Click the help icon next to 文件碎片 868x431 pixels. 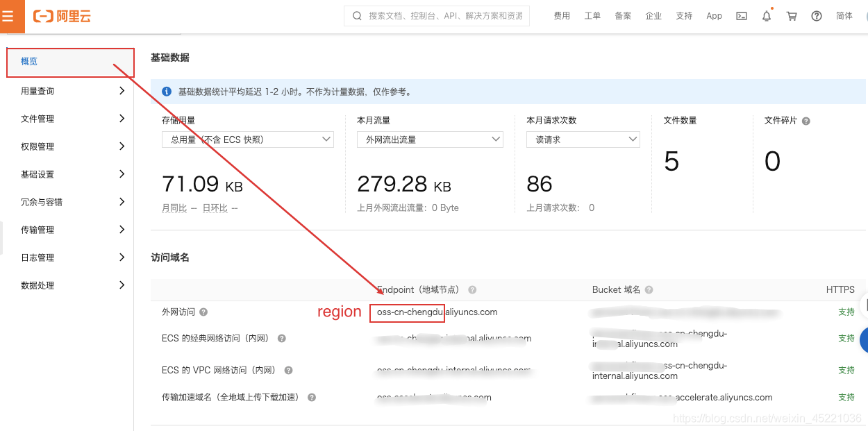806,121
